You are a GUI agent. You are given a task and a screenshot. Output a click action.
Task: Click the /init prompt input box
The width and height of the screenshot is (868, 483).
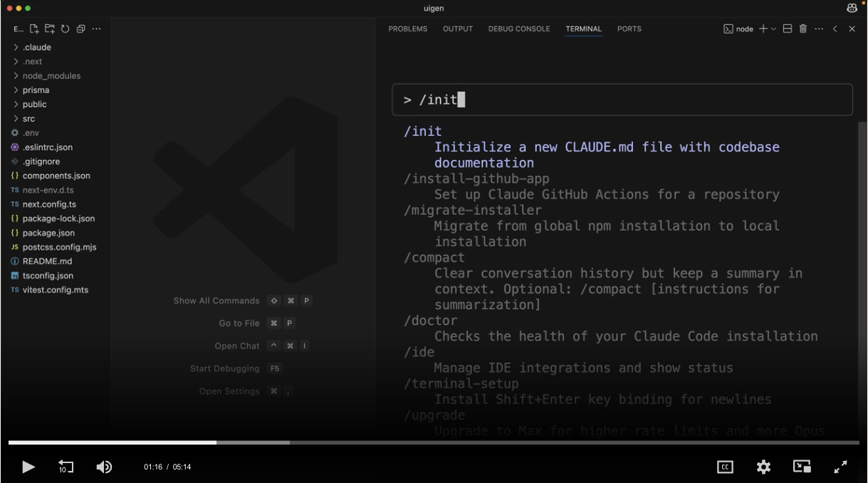click(x=622, y=100)
